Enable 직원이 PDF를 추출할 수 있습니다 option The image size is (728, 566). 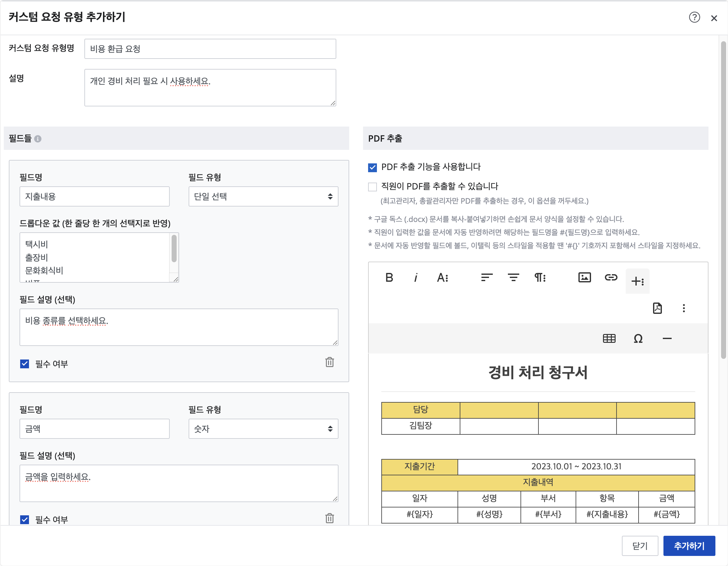click(372, 187)
